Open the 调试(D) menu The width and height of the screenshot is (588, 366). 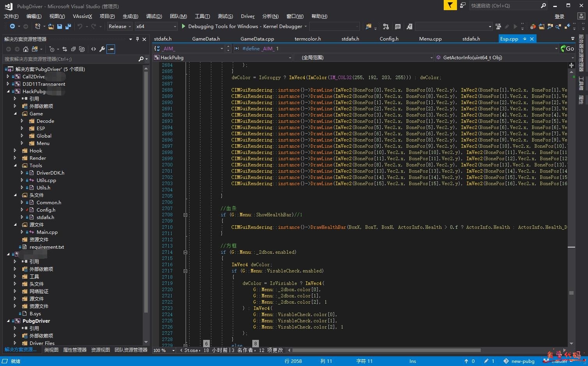click(x=154, y=16)
